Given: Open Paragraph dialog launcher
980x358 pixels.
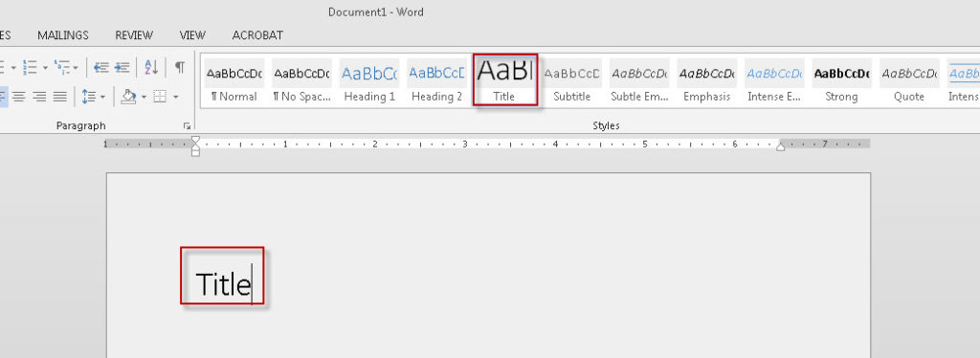Looking at the screenshot, I should pyautogui.click(x=187, y=126).
